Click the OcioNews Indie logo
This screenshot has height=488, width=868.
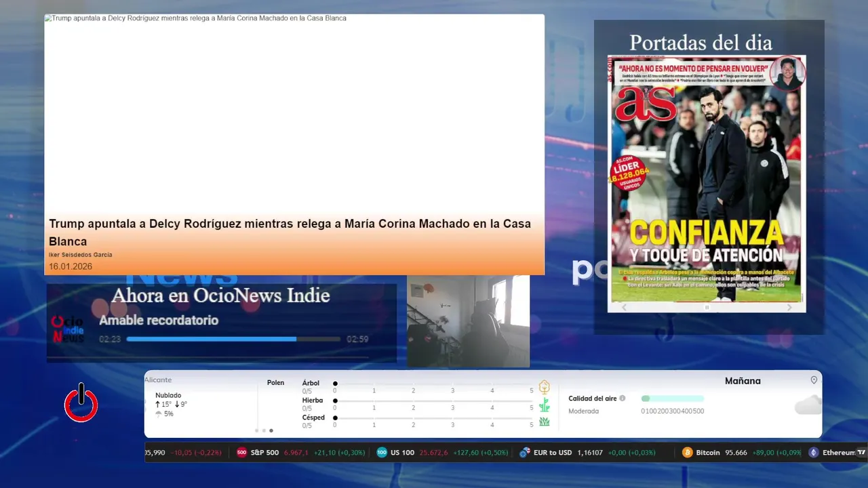[x=67, y=329]
